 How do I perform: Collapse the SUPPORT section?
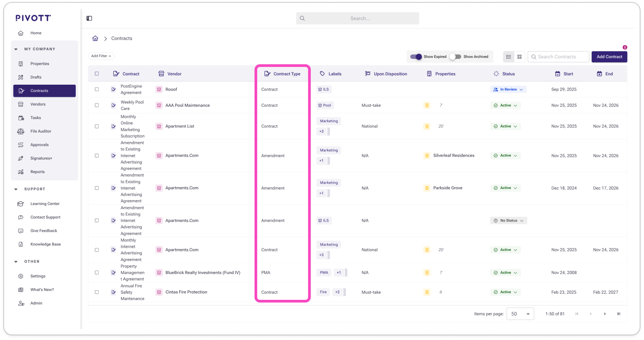(16, 189)
